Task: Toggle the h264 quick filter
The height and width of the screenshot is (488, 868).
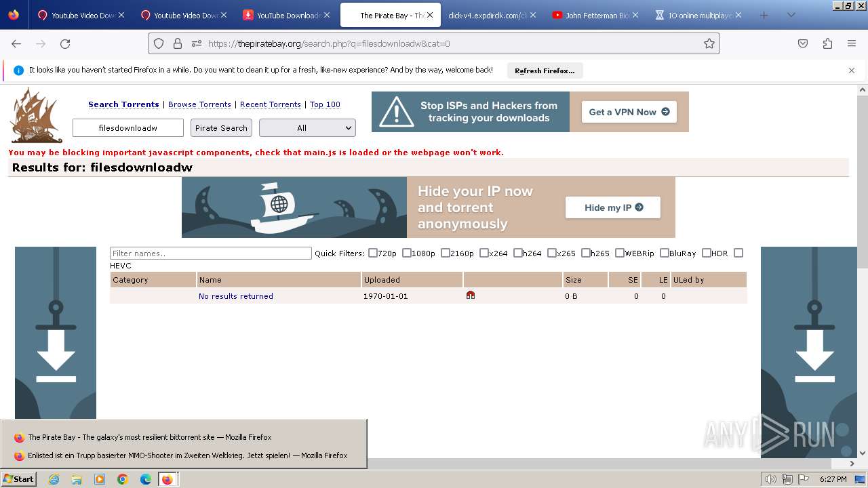Action: click(518, 253)
